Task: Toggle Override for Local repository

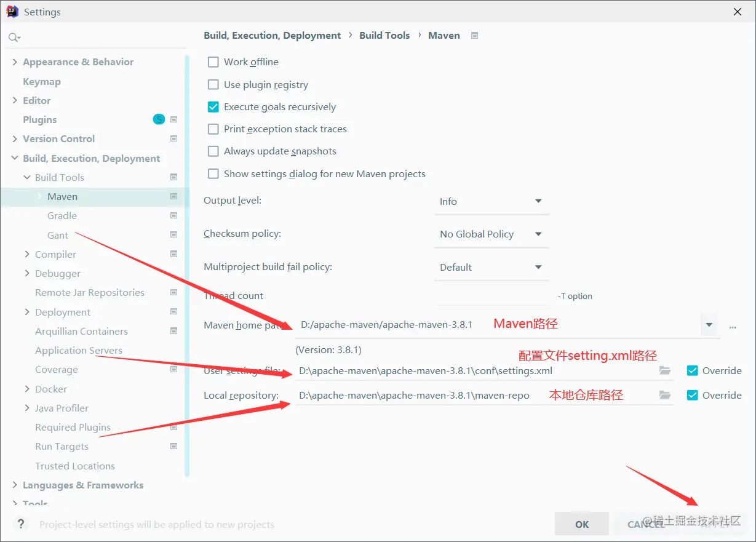Action: click(x=692, y=395)
